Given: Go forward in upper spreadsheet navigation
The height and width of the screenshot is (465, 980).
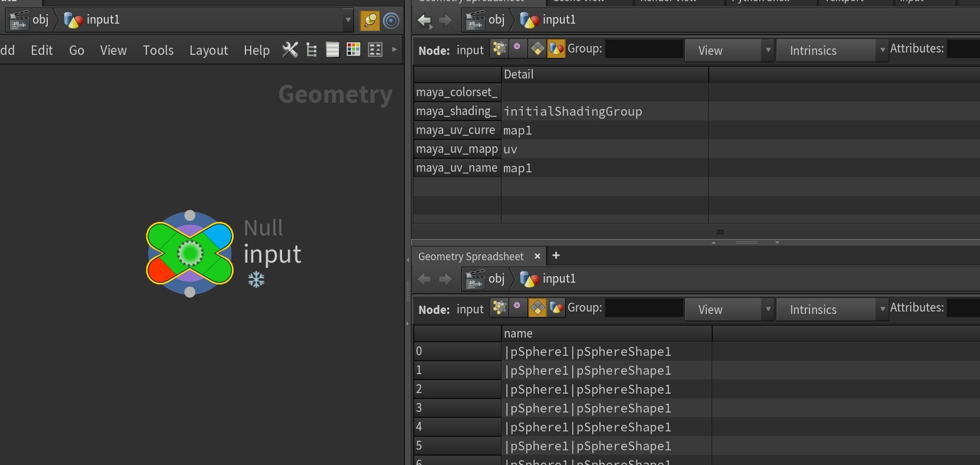Looking at the screenshot, I should pos(445,21).
